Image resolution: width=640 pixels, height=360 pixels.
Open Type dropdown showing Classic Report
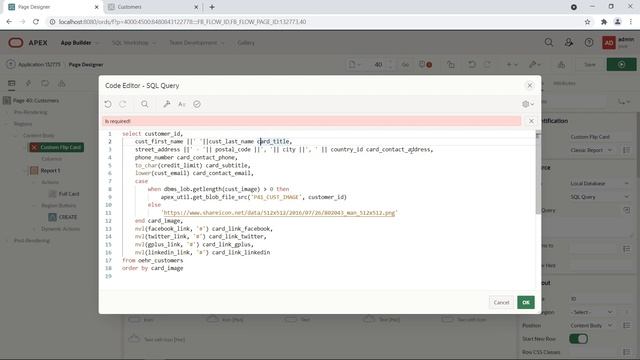tap(591, 150)
